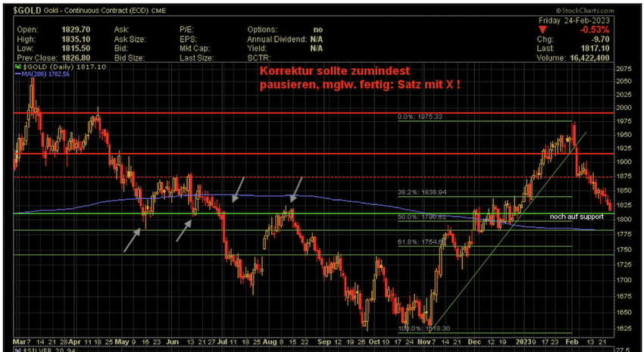
Task: Click the Fibonacci label '100.0%: 1618.30'
Action: tap(424, 329)
